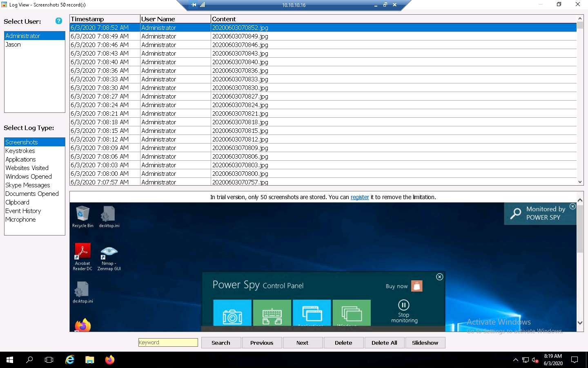
Task: Select row 20200603070849.jpg
Action: coord(323,36)
